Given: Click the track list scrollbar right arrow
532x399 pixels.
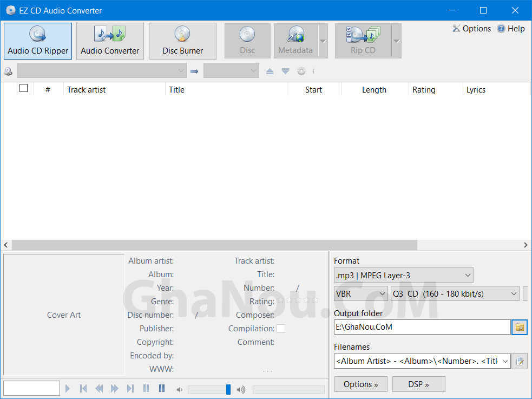Looking at the screenshot, I should pos(526,245).
